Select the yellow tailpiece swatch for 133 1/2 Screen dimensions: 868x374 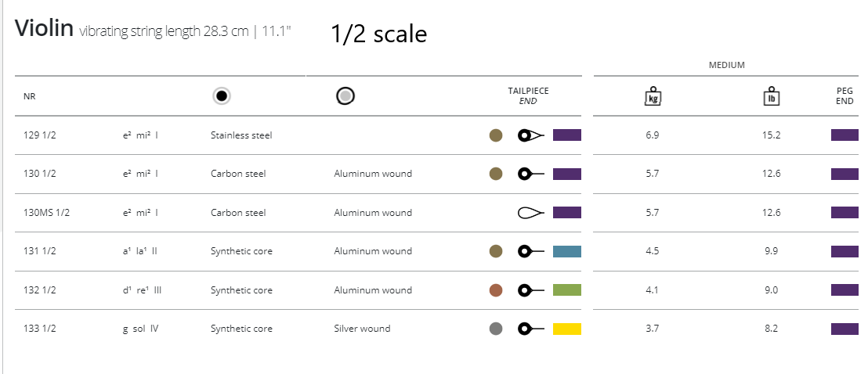tap(566, 329)
